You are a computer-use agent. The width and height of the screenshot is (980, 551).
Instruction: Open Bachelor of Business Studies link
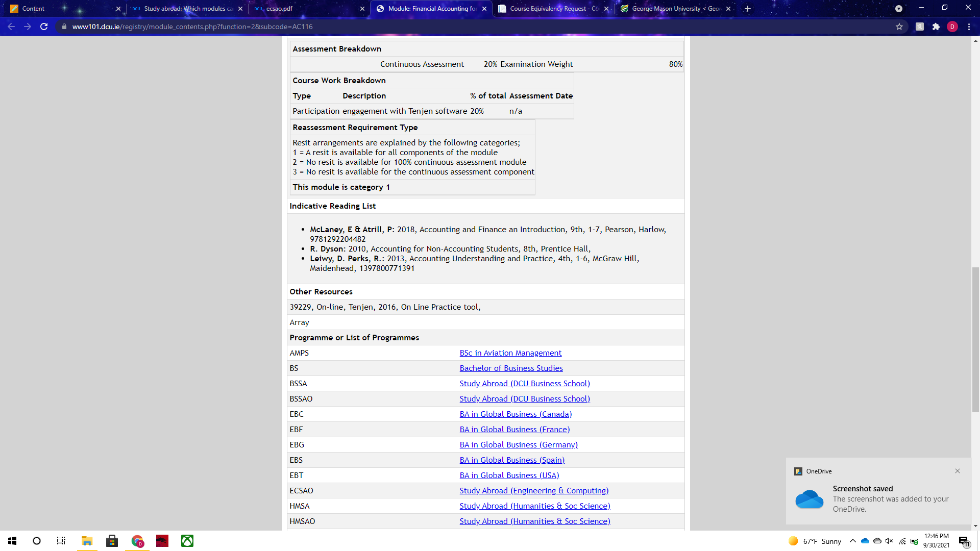[511, 368]
